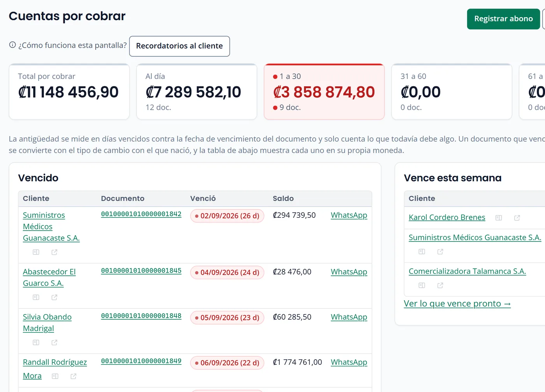Open client Abastecedor El Guarco S.A.
The height and width of the screenshot is (392, 545).
(49, 277)
